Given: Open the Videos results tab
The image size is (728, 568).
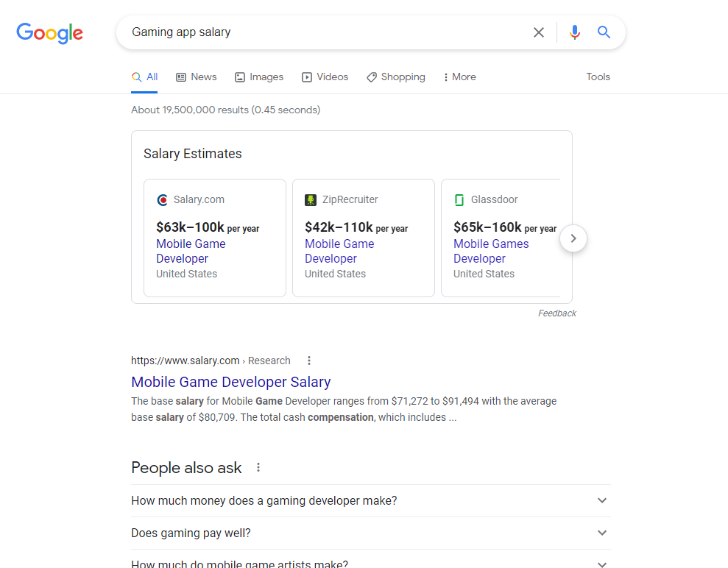Looking at the screenshot, I should [325, 77].
